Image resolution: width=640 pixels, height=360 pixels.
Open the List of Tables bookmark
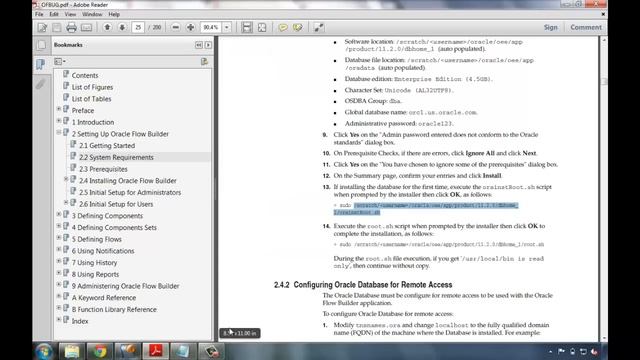91,99
